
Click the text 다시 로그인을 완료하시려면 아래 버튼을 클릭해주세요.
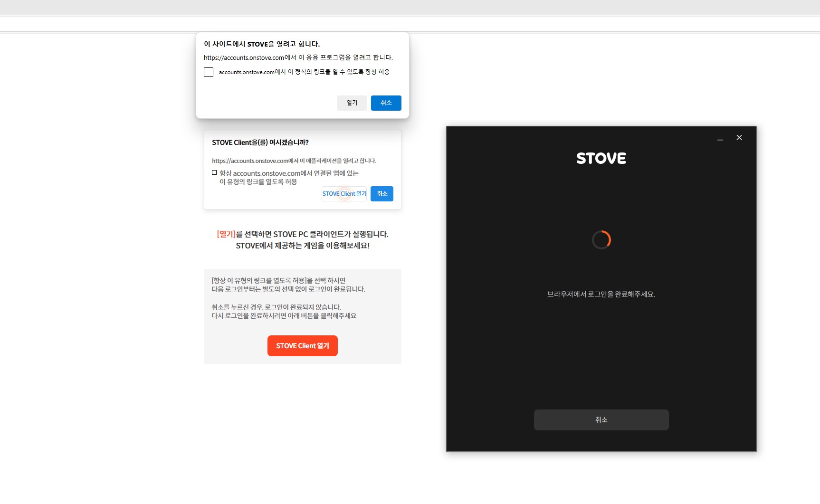coord(285,316)
